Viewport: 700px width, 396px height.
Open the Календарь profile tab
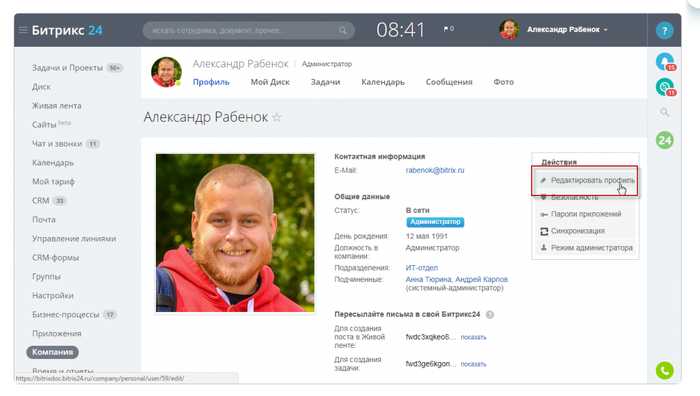pyautogui.click(x=383, y=82)
